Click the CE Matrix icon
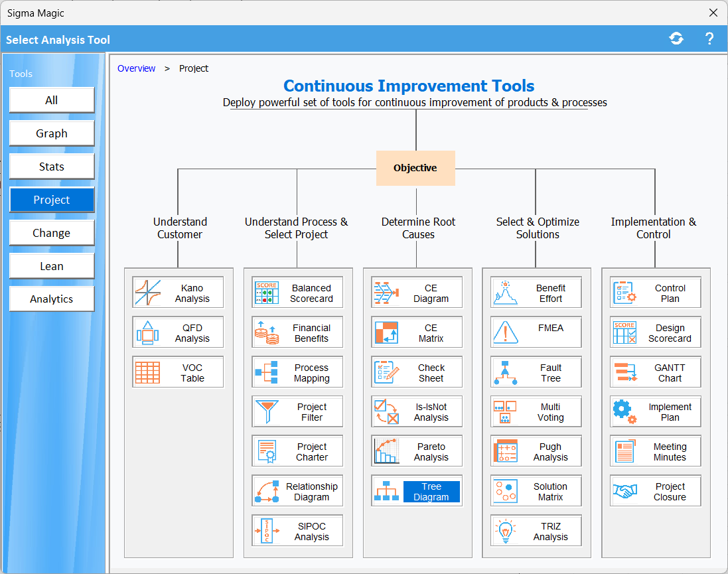 (386, 332)
